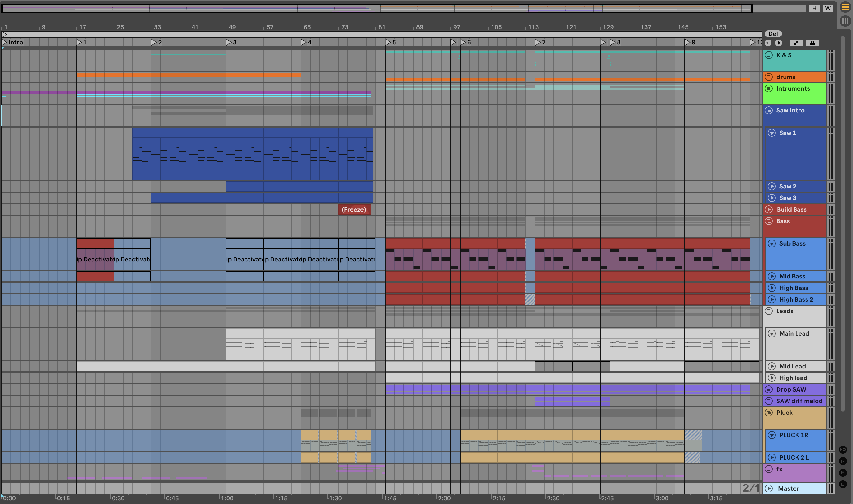Show the I-O section
Image resolution: width=853 pixels, height=504 pixels.
coord(843,450)
